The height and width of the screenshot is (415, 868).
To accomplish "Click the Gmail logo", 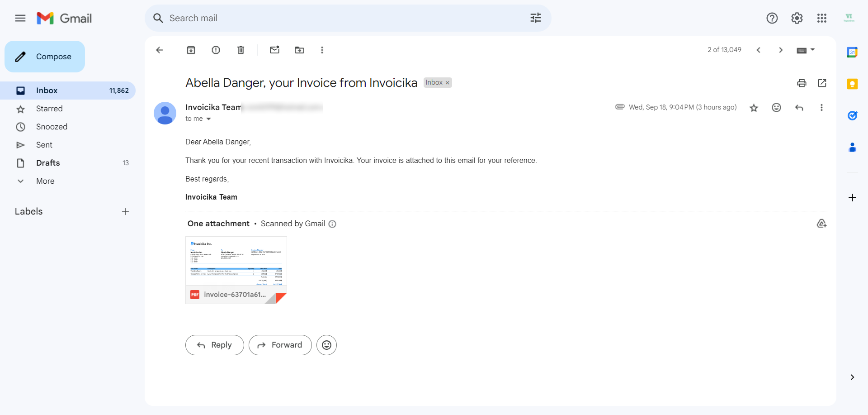I will 64,18.
